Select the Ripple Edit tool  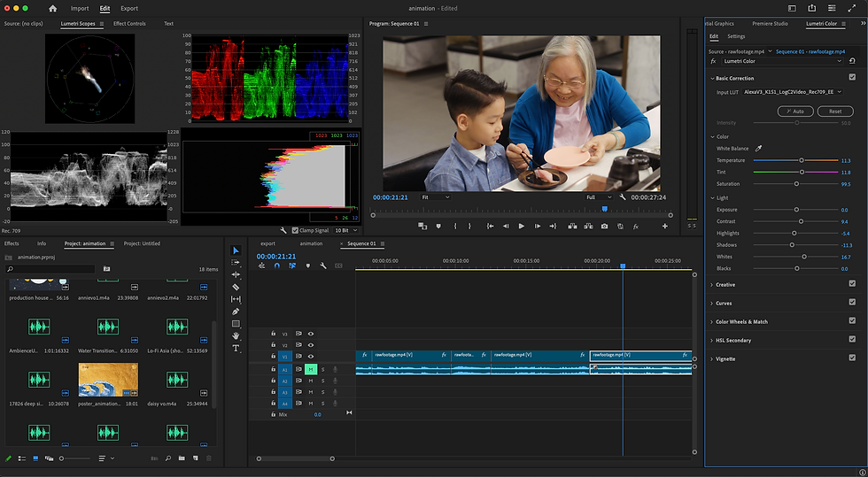tap(236, 274)
